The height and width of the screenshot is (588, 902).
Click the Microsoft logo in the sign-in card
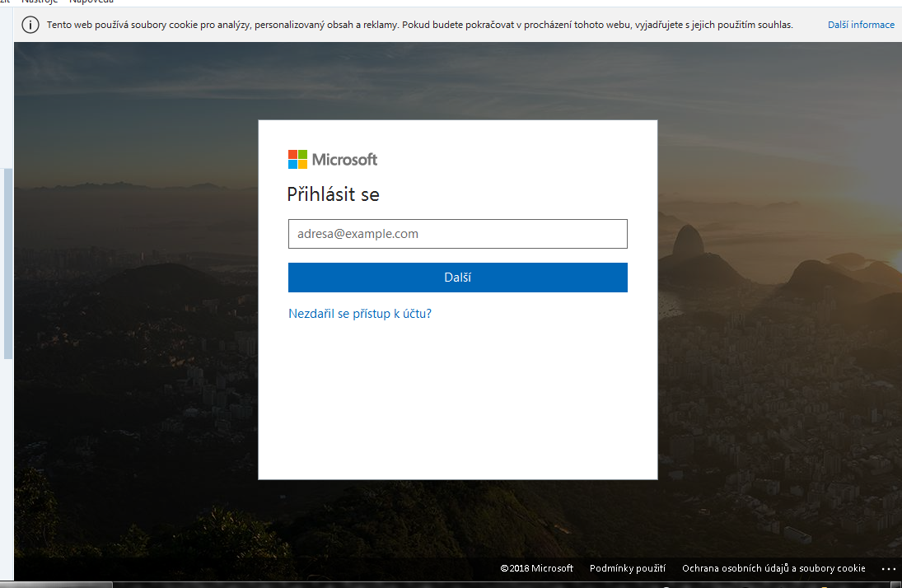(x=333, y=160)
